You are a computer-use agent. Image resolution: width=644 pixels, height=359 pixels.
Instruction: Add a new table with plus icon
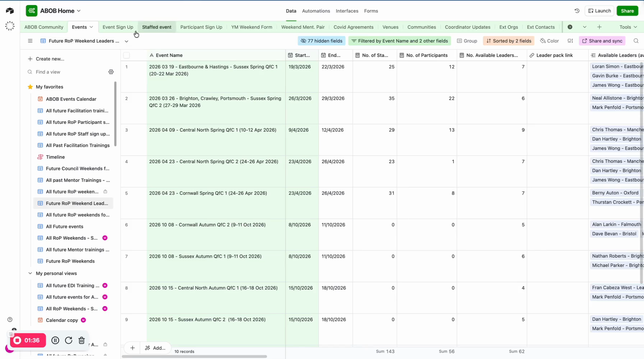(599, 27)
